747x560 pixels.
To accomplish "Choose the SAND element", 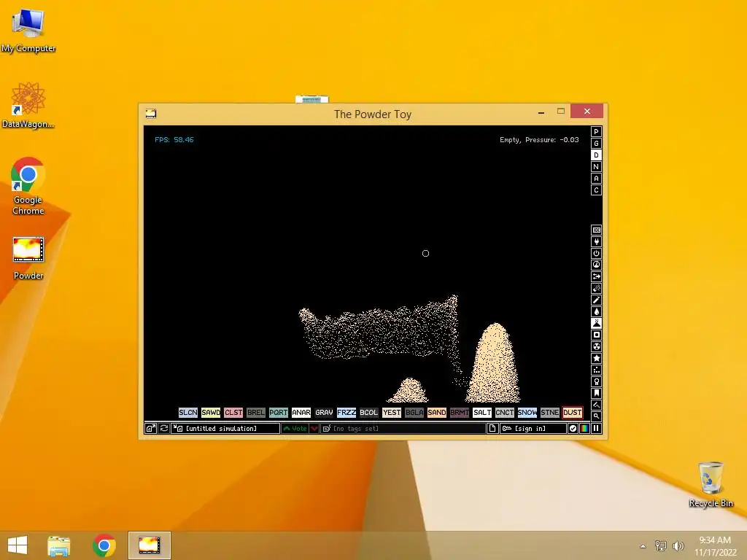I will coord(437,413).
